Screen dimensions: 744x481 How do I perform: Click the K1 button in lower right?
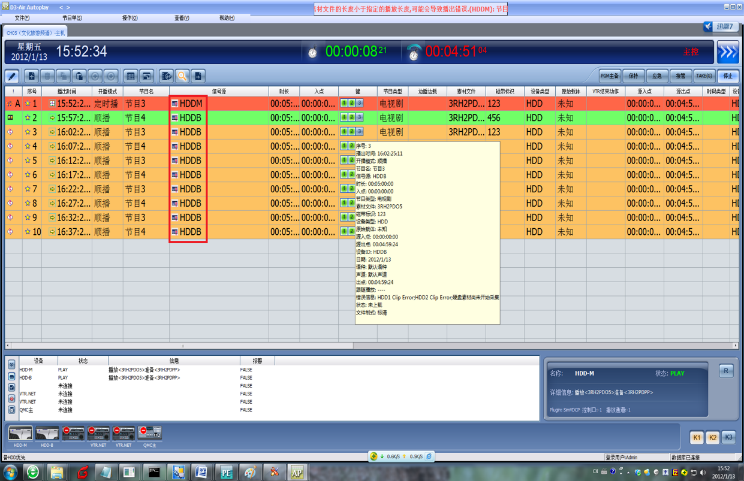tap(697, 437)
